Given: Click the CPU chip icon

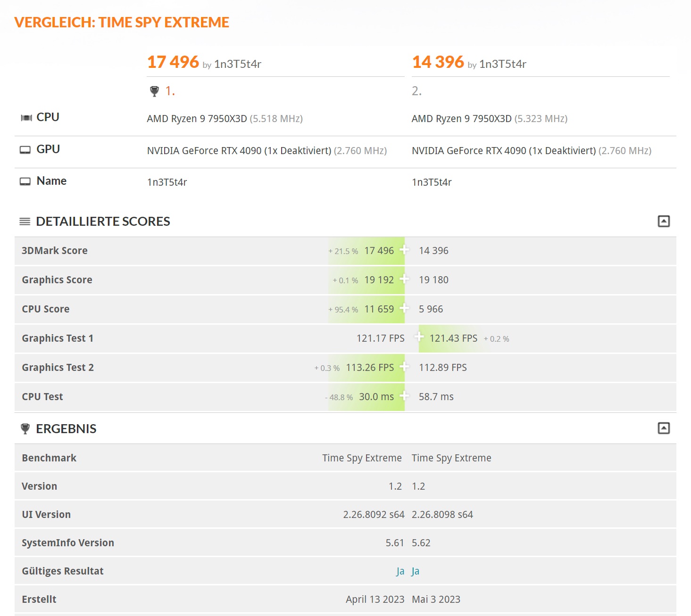Looking at the screenshot, I should tap(26, 118).
